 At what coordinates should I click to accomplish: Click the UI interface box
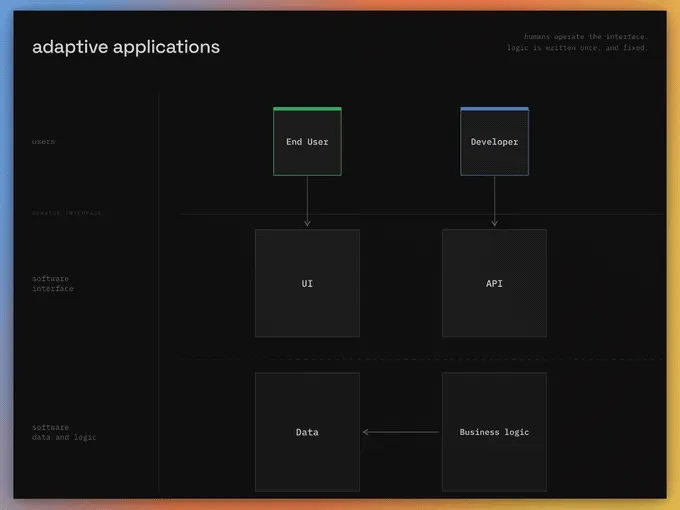(x=307, y=283)
